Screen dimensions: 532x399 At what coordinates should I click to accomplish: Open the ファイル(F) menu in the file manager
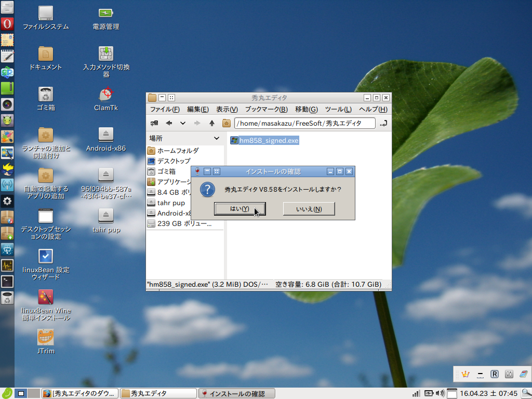(165, 109)
